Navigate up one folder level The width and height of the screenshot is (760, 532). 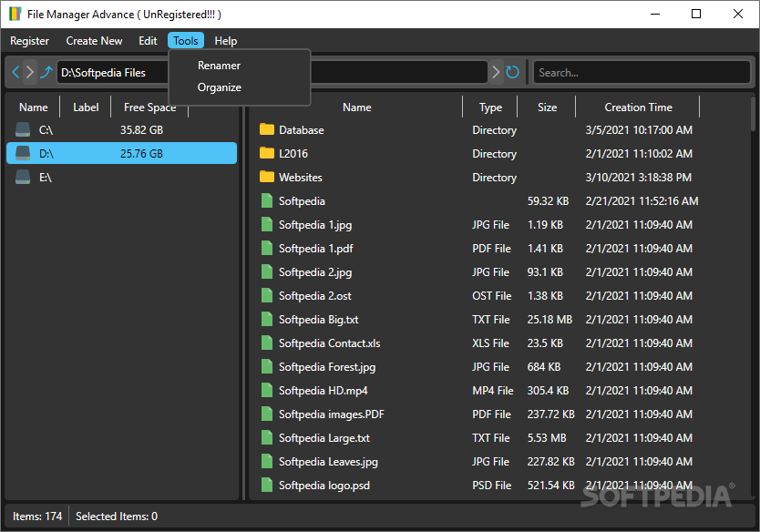click(x=46, y=72)
